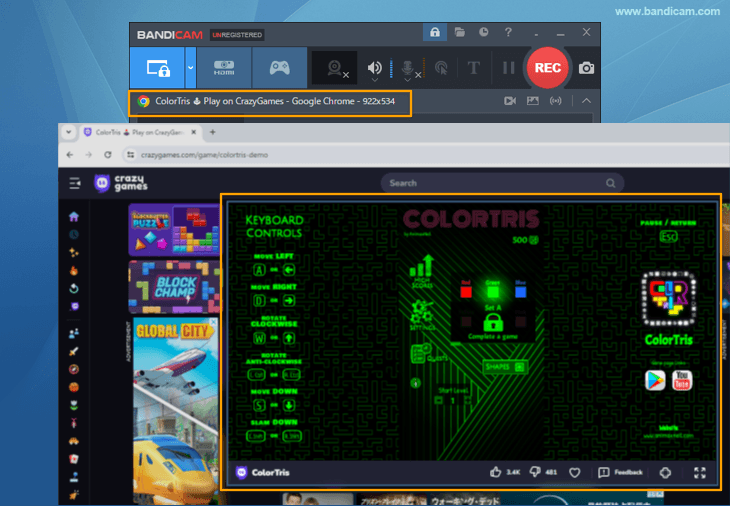Screen dimensions: 730x506
Task: Open Settings gears in ColorTris
Action: click(x=422, y=315)
